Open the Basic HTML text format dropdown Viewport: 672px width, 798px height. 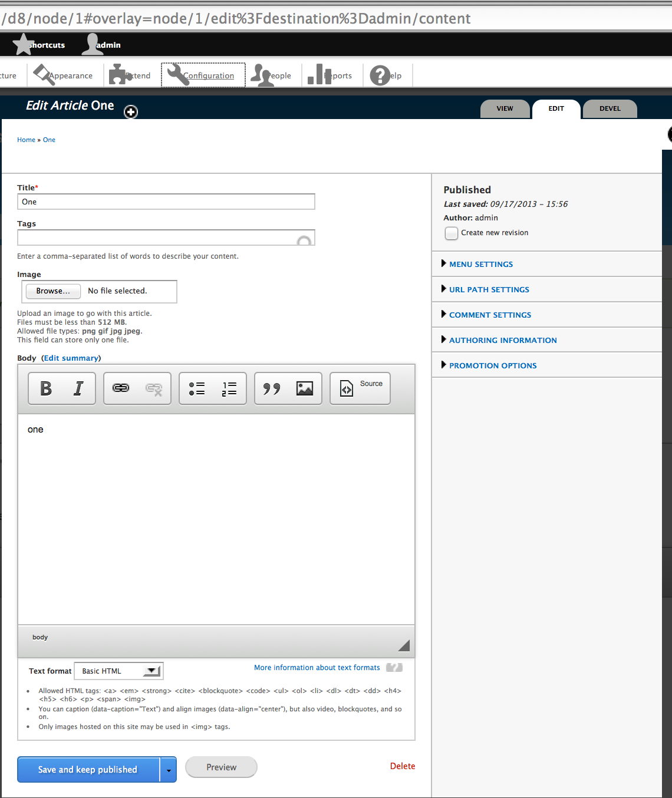point(118,671)
